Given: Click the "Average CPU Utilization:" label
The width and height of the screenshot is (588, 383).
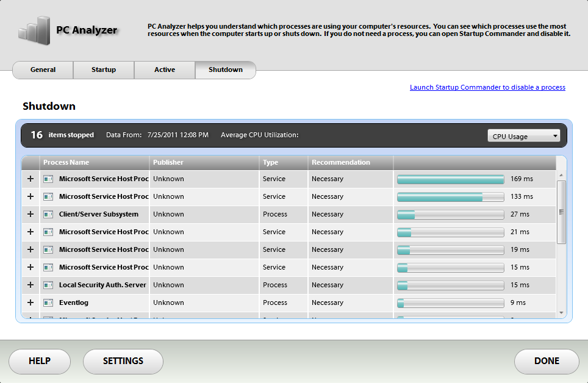Looking at the screenshot, I should tap(259, 135).
